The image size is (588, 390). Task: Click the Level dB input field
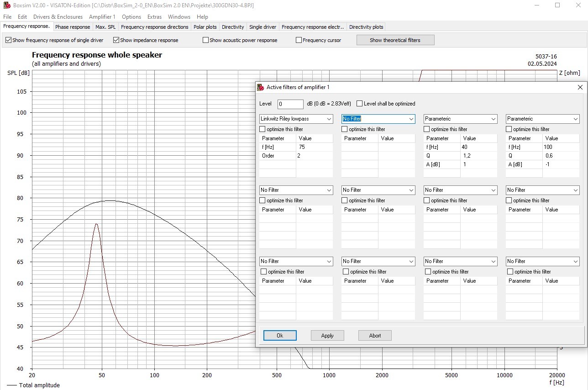[290, 104]
